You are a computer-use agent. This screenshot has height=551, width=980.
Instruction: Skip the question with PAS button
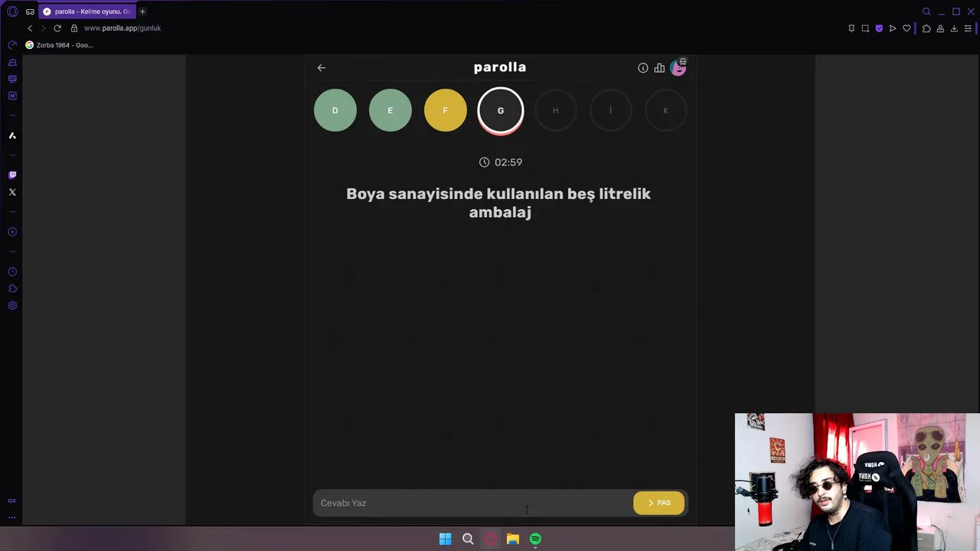[659, 503]
